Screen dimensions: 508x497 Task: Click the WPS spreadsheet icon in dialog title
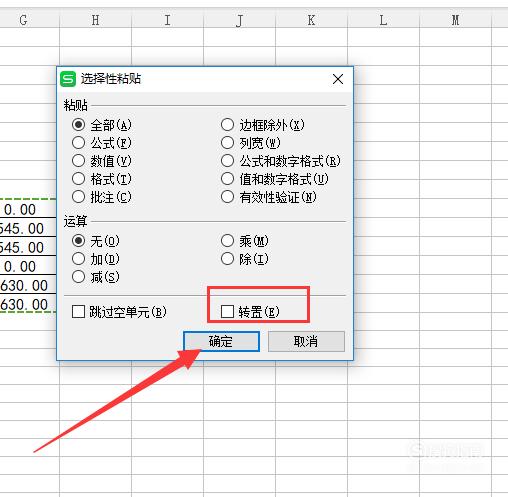click(x=68, y=79)
